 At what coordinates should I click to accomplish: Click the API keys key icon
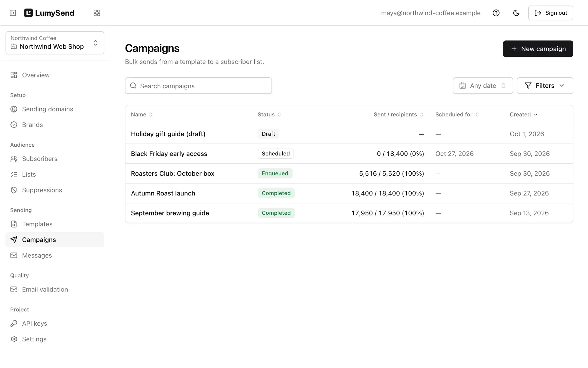14,323
